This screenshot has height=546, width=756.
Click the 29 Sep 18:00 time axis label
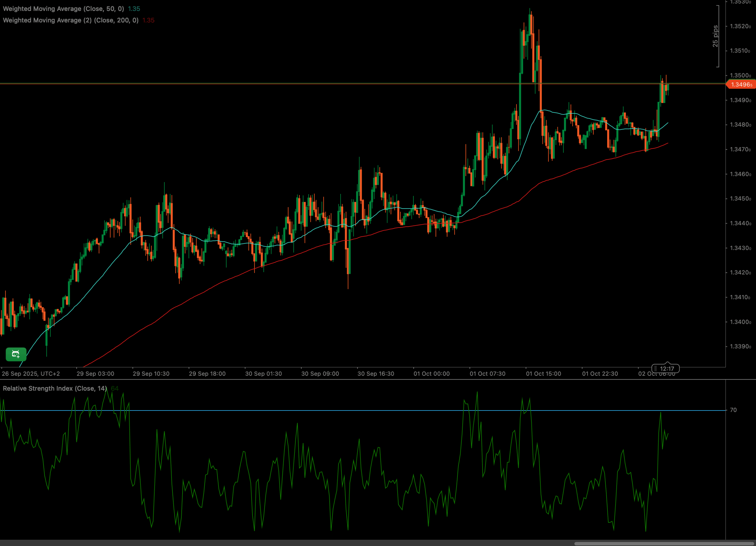(207, 374)
